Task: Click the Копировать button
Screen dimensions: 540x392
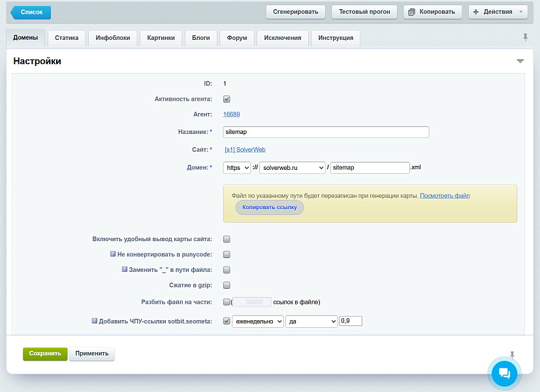Action: pyautogui.click(x=432, y=12)
